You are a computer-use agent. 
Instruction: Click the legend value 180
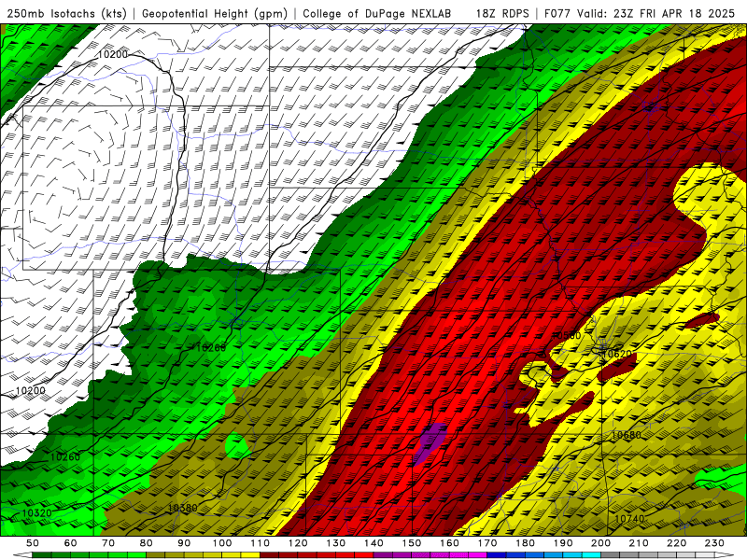point(525,543)
